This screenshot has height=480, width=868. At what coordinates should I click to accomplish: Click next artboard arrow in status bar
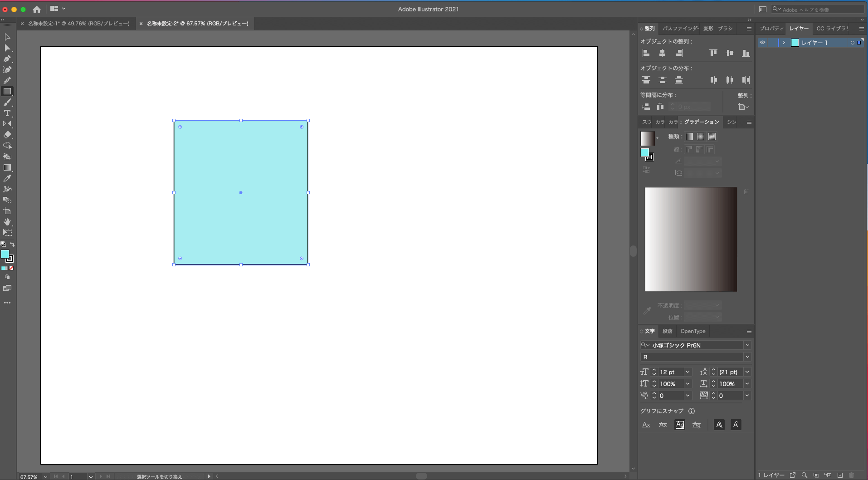click(100, 476)
